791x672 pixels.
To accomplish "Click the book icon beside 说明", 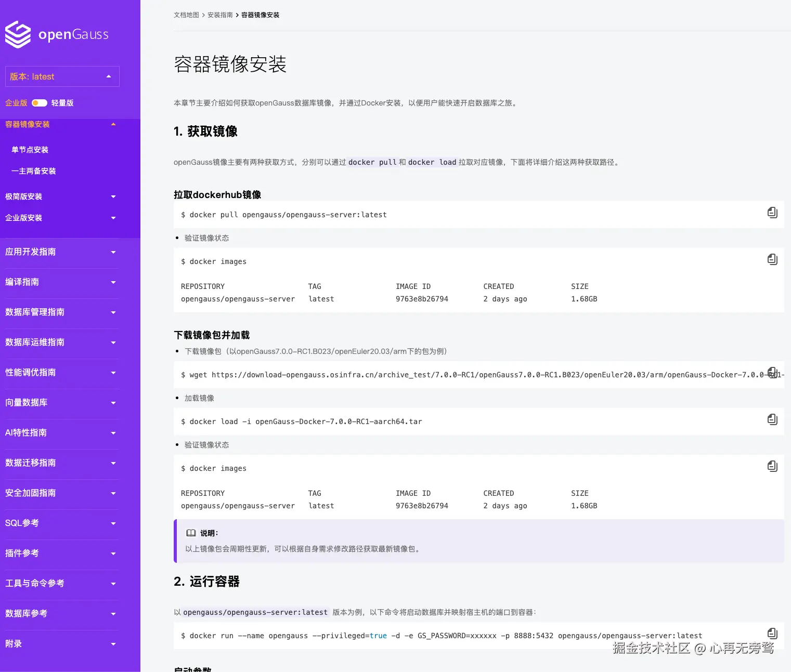I will pyautogui.click(x=191, y=533).
